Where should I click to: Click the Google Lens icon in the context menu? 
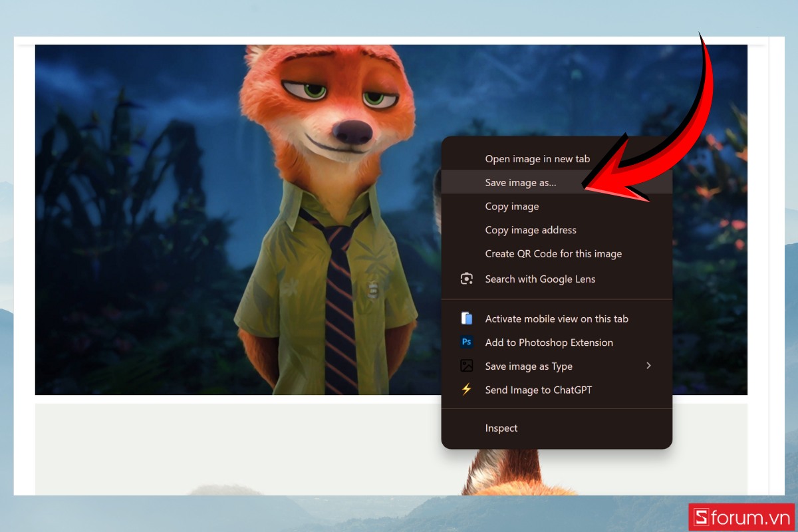tap(467, 279)
